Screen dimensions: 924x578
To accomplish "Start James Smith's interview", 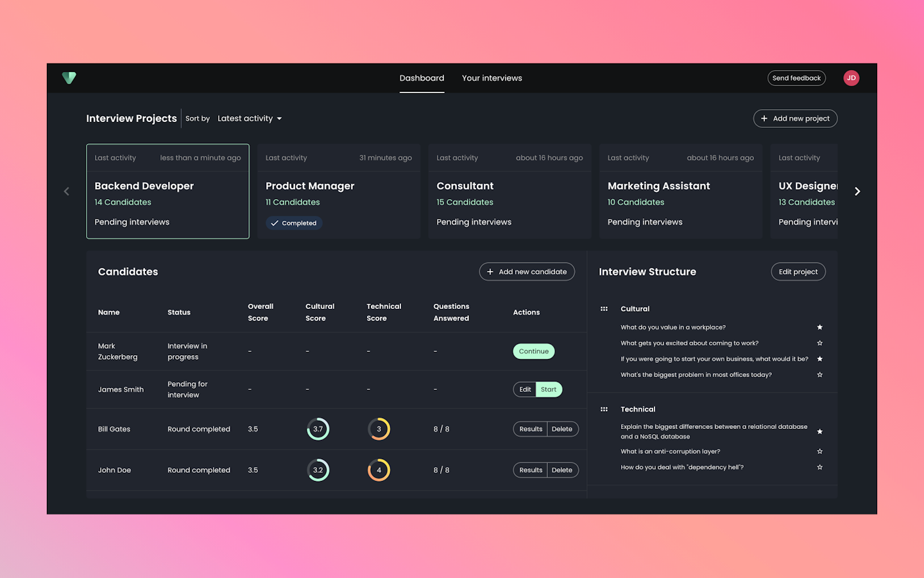I will tap(549, 390).
